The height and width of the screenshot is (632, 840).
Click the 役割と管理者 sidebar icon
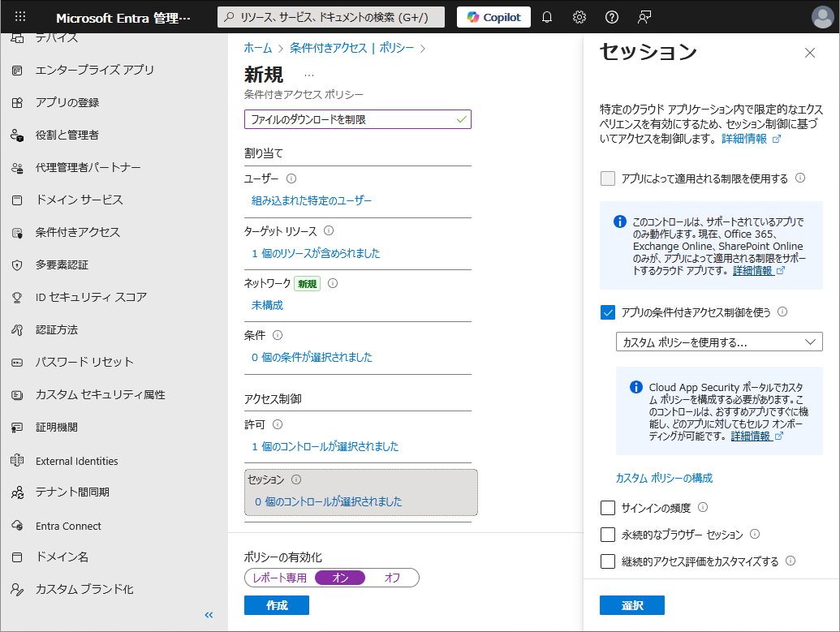[17, 135]
